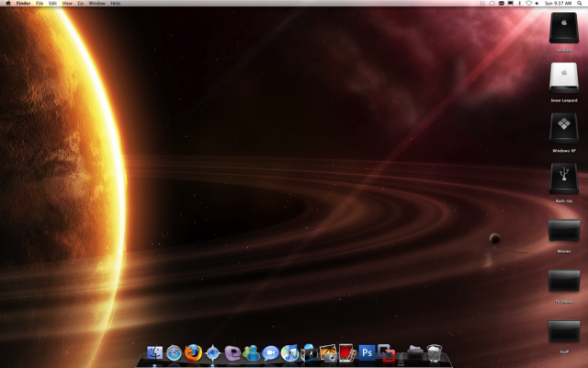Open the Go menu

(81, 4)
